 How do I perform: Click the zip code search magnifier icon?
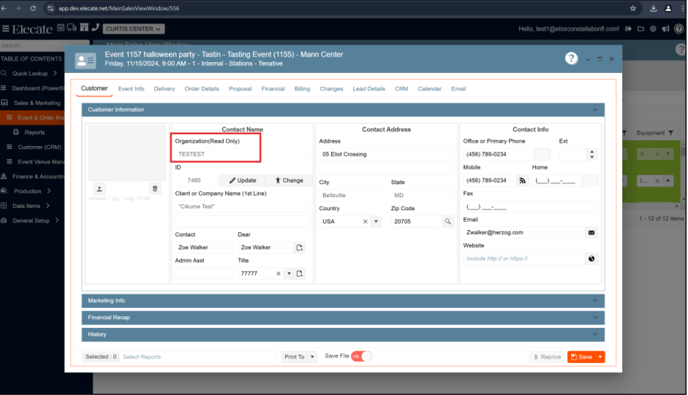(x=447, y=222)
